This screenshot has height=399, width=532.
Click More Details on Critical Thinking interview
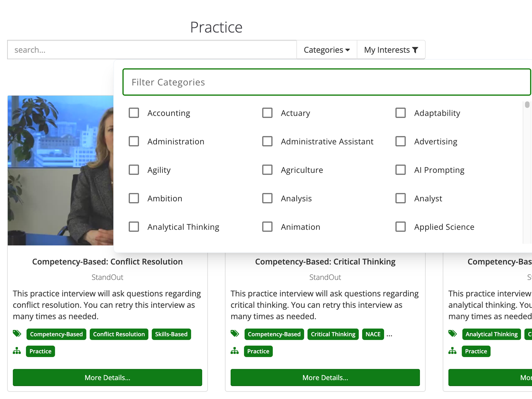[325, 377]
